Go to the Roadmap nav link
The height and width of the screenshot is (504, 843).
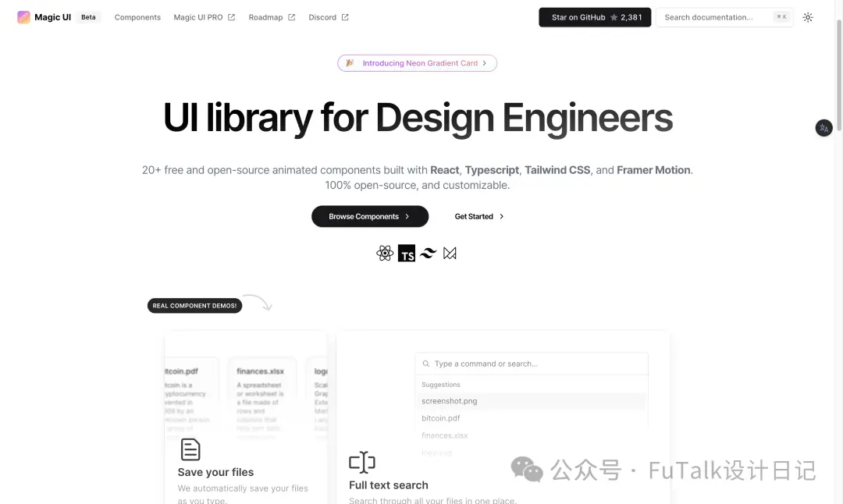[272, 17]
